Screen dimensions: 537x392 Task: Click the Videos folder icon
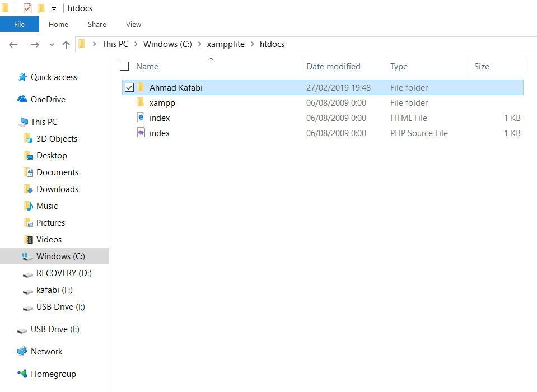click(29, 239)
